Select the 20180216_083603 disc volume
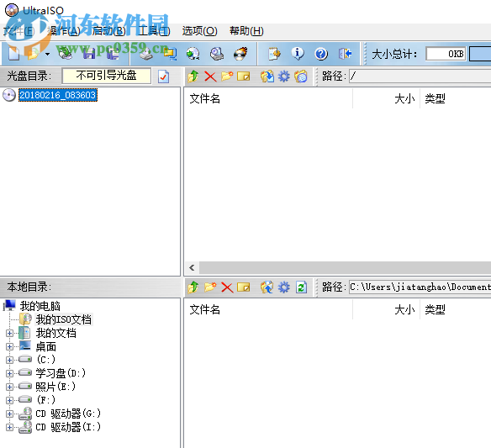 pos(58,95)
